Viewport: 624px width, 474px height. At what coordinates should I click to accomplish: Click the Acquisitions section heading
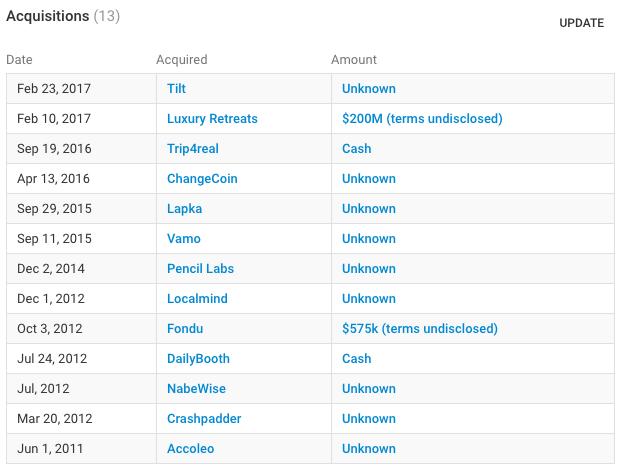coord(47,17)
